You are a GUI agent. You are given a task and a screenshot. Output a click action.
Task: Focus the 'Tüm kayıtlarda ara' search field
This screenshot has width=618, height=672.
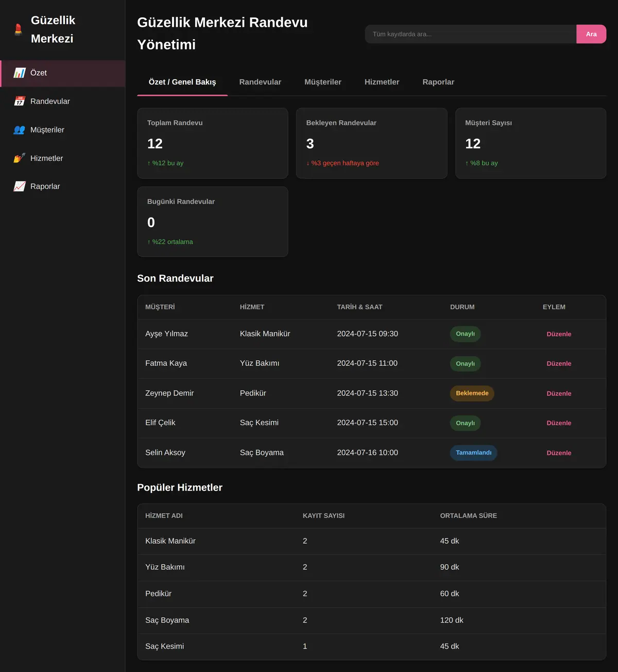471,34
